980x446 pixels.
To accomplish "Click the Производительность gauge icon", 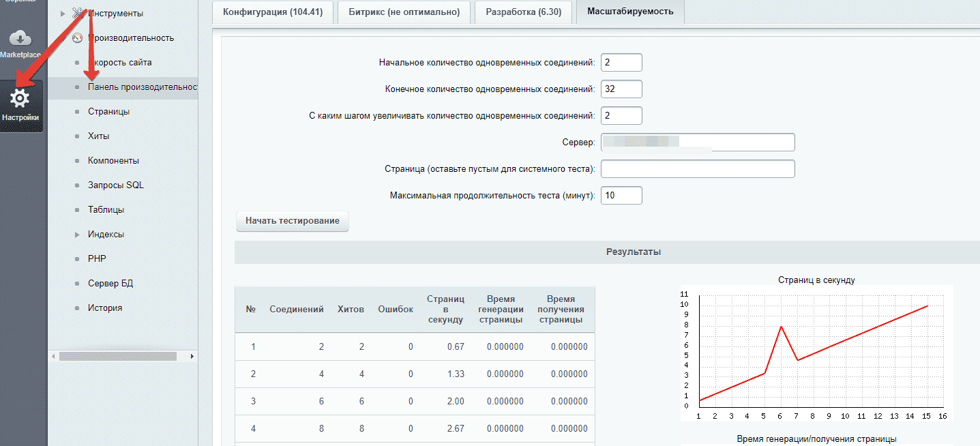I will click(77, 38).
